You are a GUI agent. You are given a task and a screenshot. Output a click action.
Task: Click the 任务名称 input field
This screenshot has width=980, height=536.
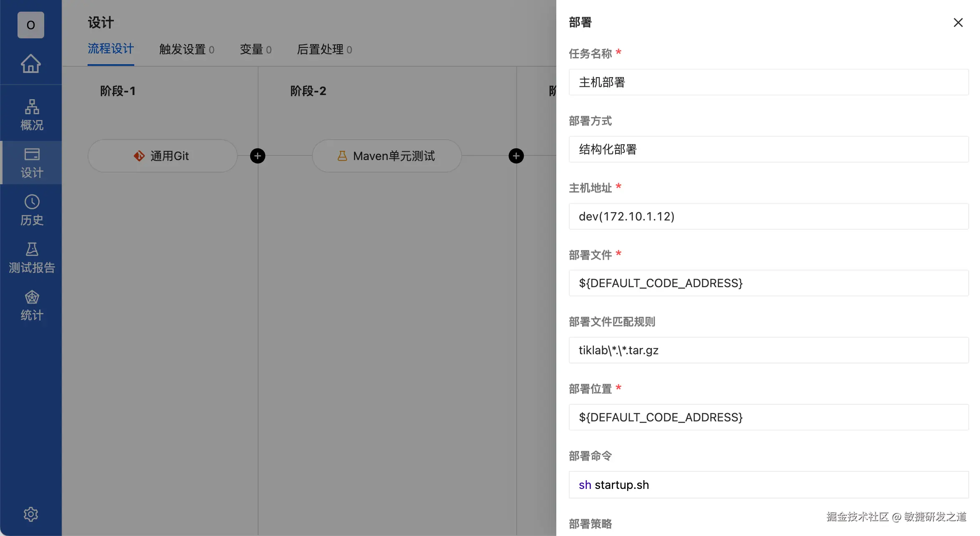[x=768, y=82]
